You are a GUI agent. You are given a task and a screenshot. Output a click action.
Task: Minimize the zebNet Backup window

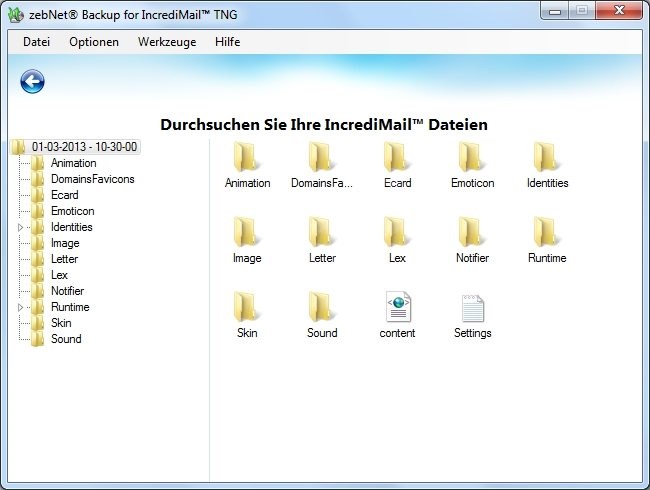(x=555, y=11)
